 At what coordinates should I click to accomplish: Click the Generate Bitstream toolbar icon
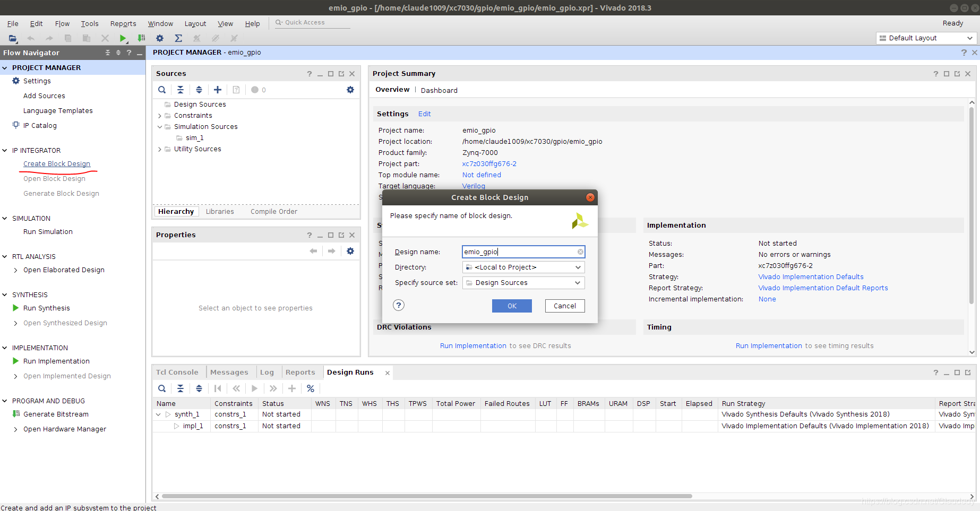(141, 38)
